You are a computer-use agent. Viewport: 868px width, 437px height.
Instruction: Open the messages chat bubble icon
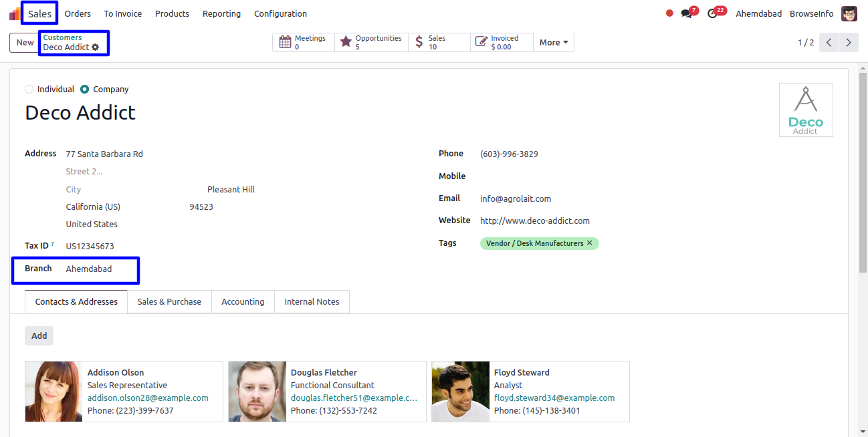[687, 13]
